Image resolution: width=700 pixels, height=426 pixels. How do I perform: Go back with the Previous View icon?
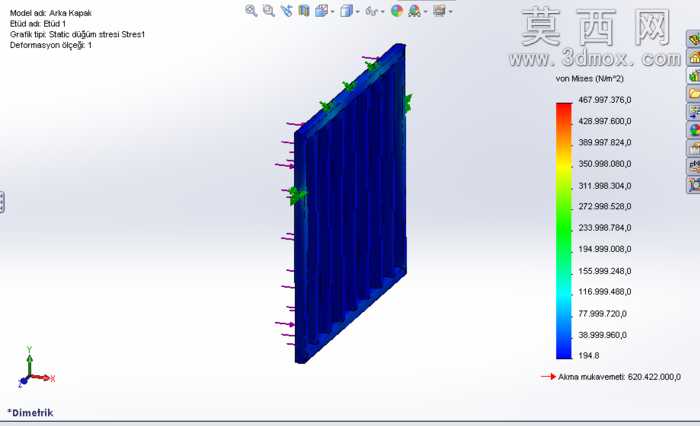(287, 11)
